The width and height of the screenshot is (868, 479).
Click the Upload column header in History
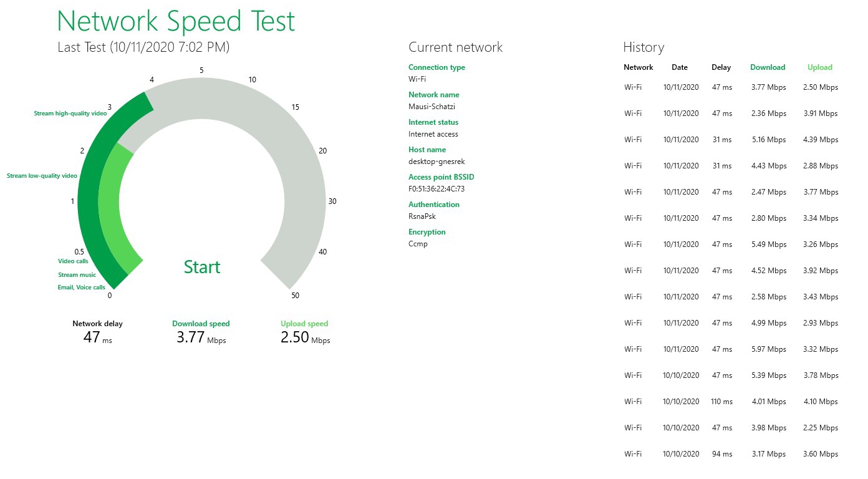click(x=819, y=67)
